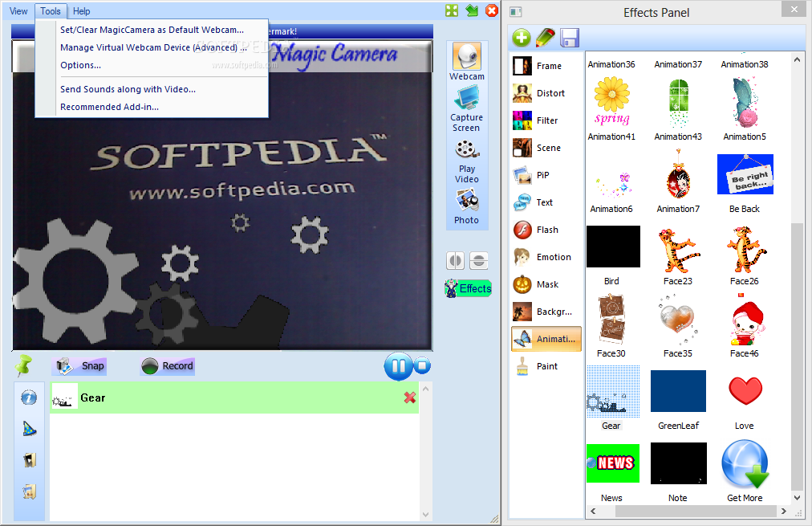The width and height of the screenshot is (812, 526).
Task: Start recording with Record button
Action: [x=167, y=366]
